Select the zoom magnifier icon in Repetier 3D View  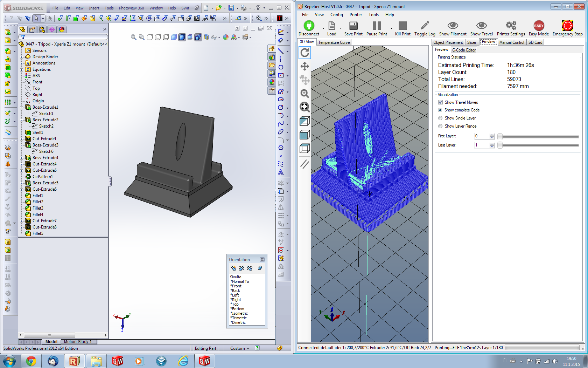305,93
